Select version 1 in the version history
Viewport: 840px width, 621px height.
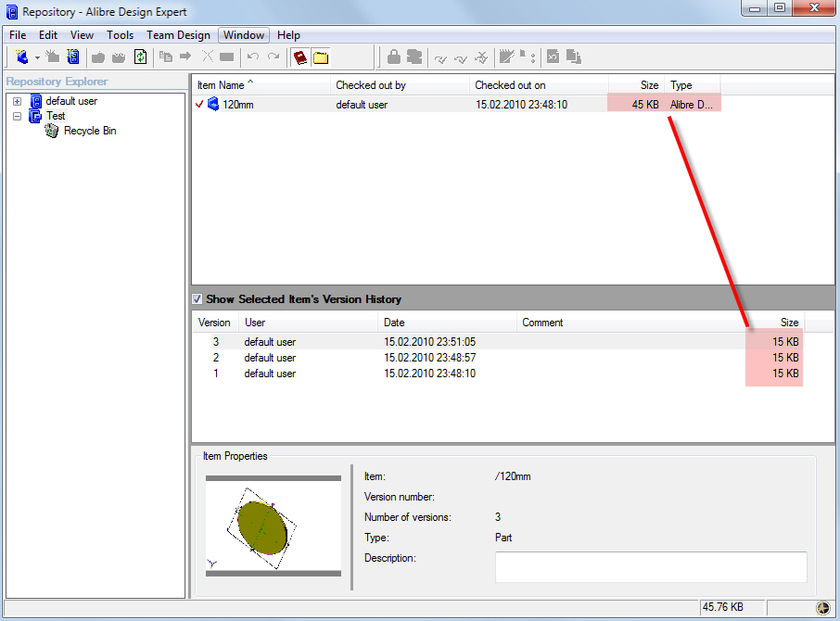pos(498,374)
